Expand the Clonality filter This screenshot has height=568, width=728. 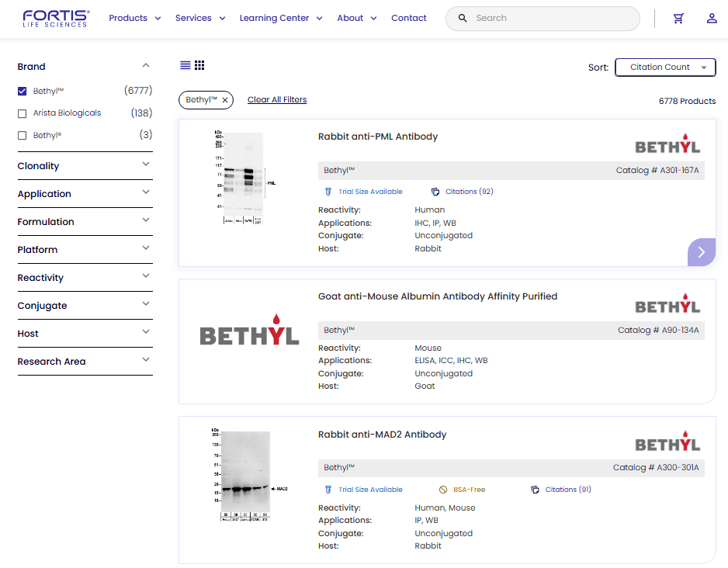point(146,165)
